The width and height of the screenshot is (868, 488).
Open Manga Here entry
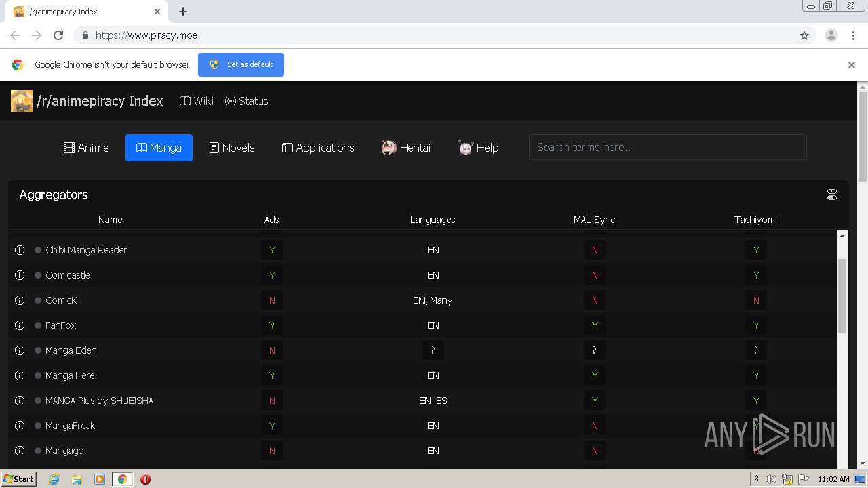70,375
